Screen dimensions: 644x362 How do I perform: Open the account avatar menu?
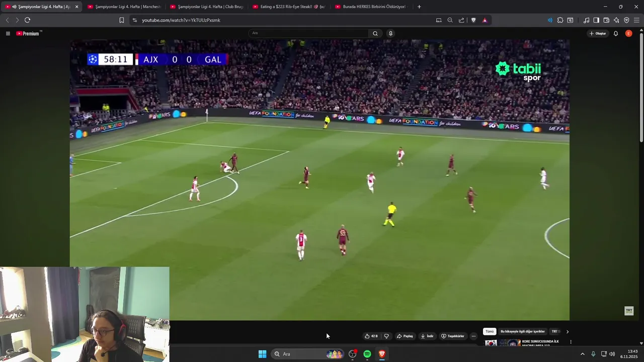click(628, 34)
